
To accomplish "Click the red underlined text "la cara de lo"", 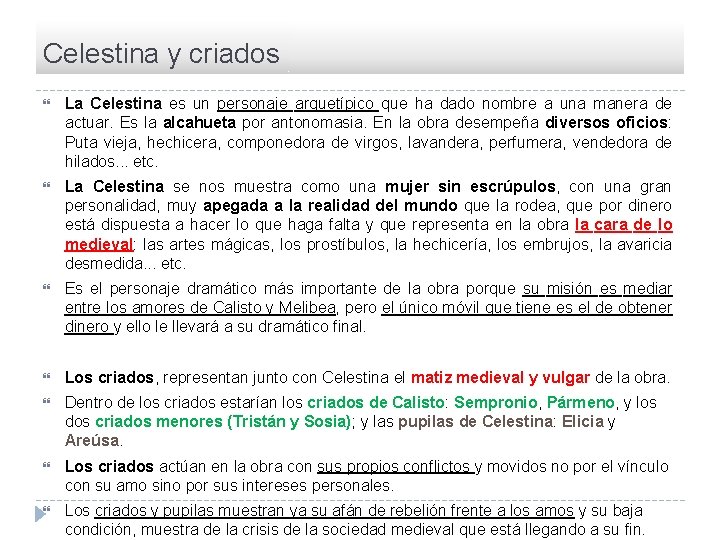I will (624, 225).
